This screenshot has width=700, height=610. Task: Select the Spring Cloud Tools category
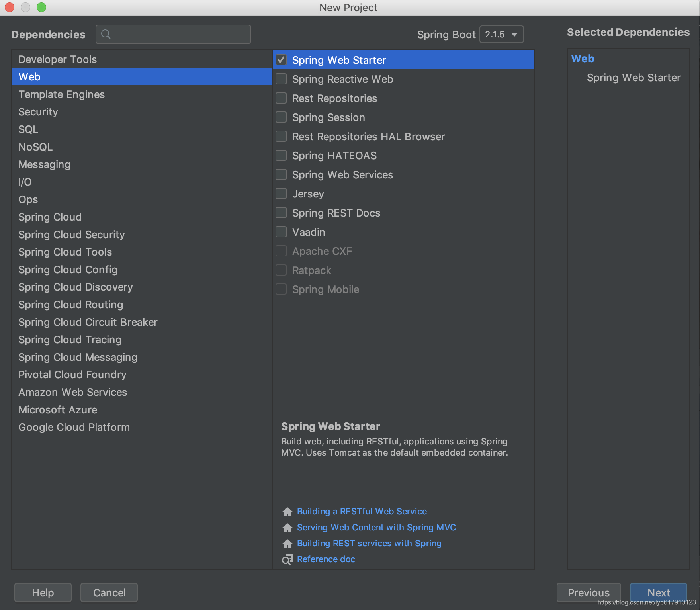(142, 252)
